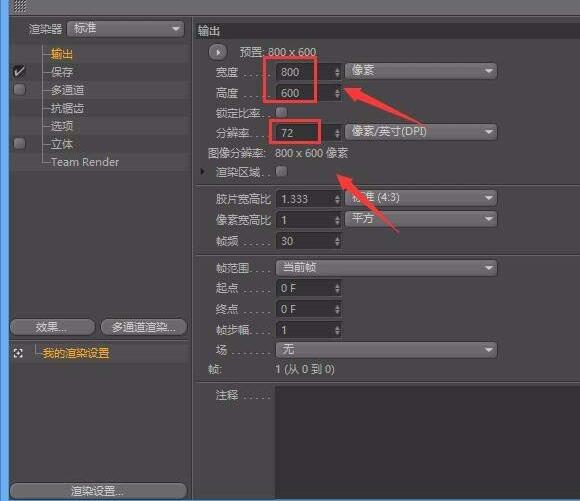Open the 像素 unit dropdown
Image resolution: width=580 pixels, height=501 pixels.
tap(421, 71)
